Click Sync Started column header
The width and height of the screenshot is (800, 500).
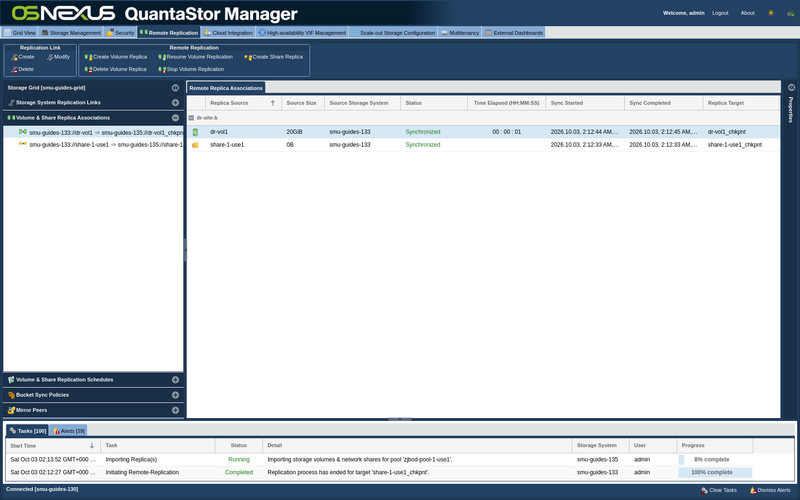coord(585,103)
